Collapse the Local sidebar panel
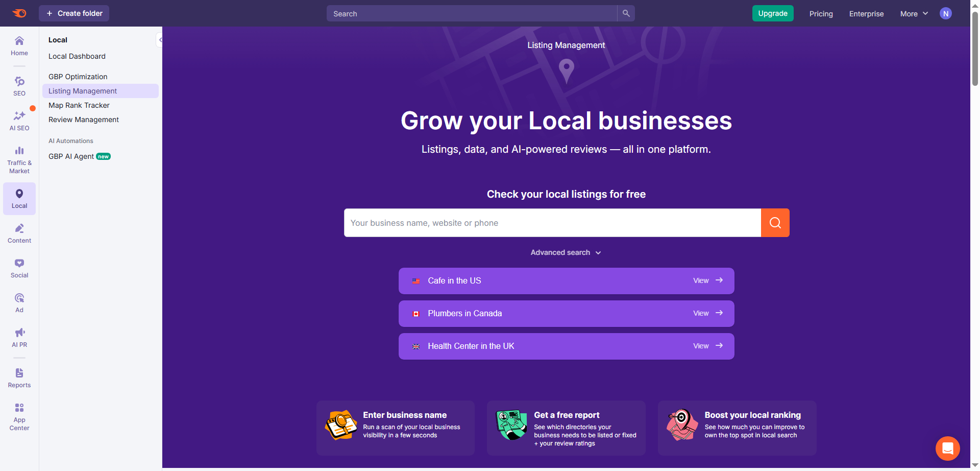980x471 pixels. (160, 40)
